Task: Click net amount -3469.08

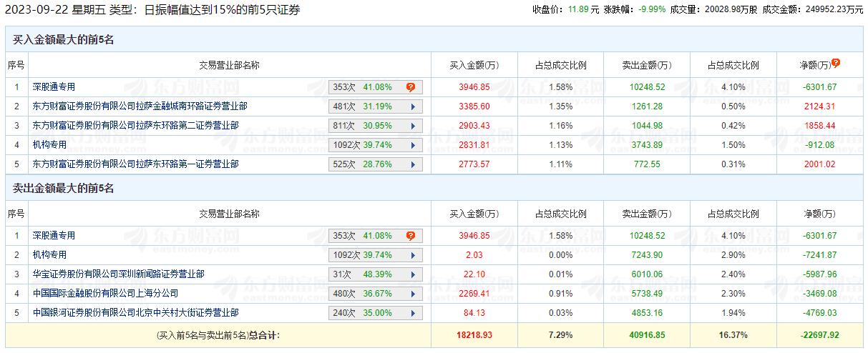Action: point(819,294)
